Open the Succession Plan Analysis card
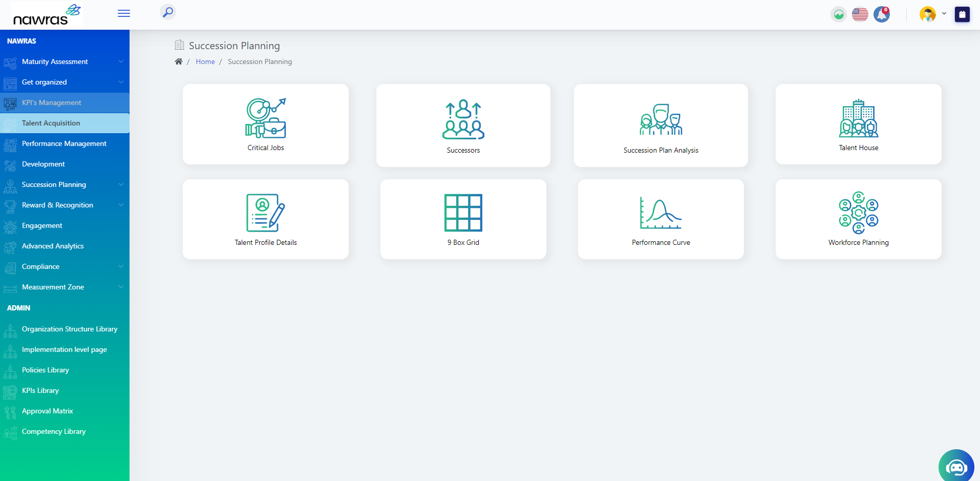Image resolution: width=980 pixels, height=481 pixels. (661, 126)
